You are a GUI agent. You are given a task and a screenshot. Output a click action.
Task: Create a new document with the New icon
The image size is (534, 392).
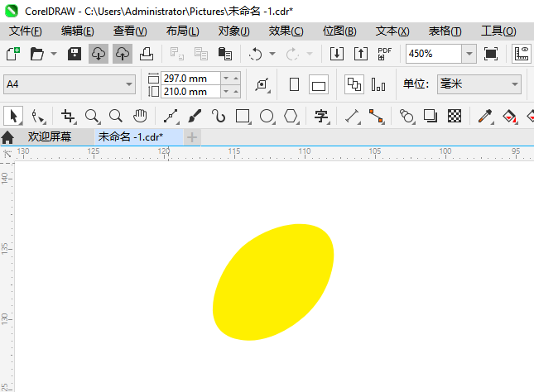click(x=13, y=54)
